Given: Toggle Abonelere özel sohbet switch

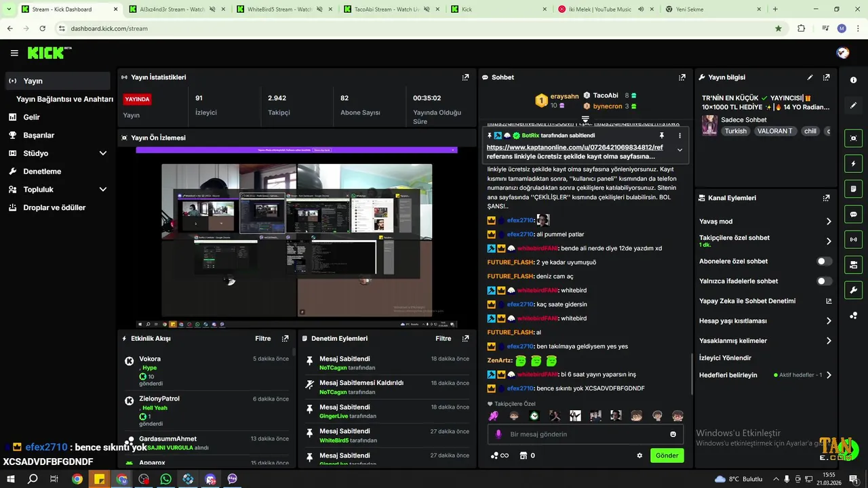Looking at the screenshot, I should (x=824, y=261).
